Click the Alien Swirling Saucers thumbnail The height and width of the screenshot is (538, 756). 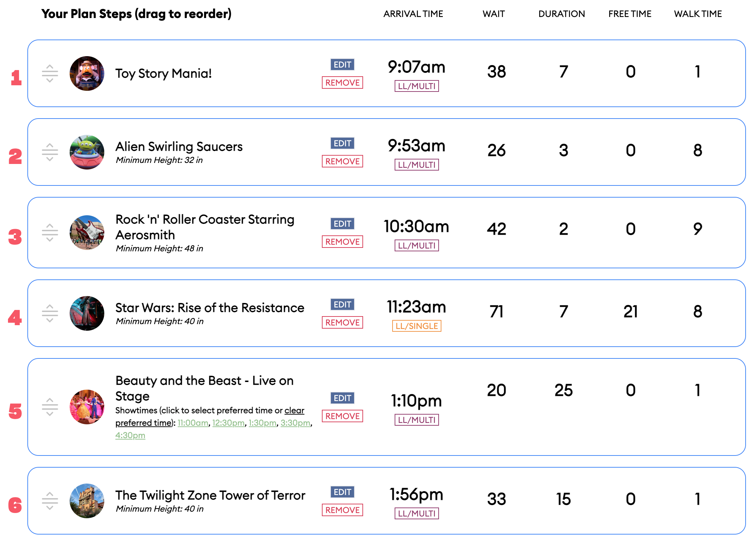[87, 152]
